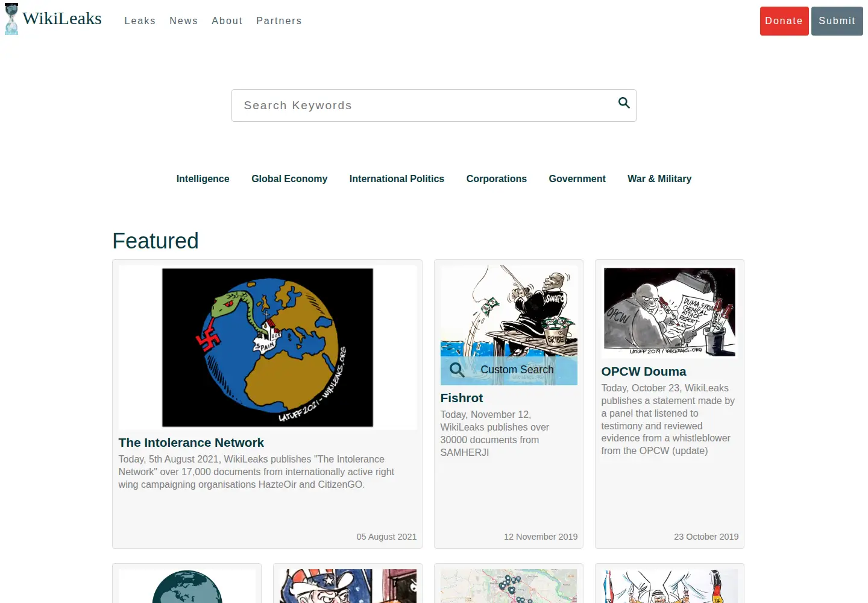Click the 12 November 2019 date
The image size is (868, 603).
[x=541, y=537]
